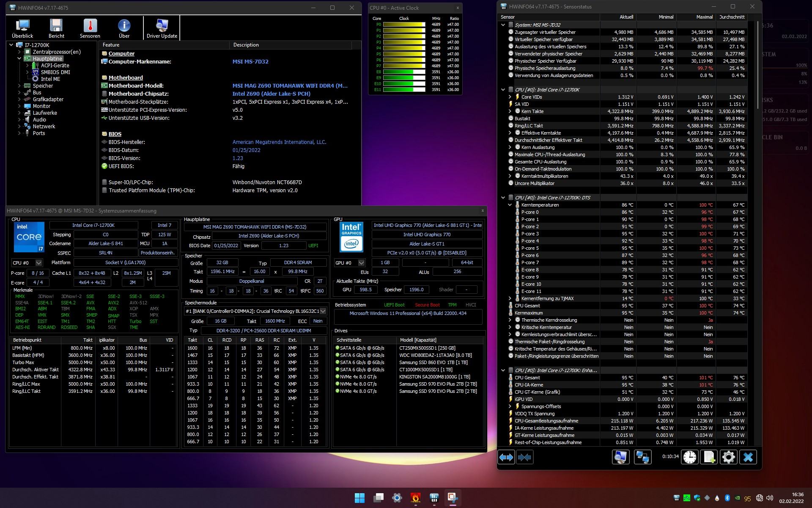
Task: Open Settings gear app on taskbar
Action: click(x=397, y=498)
